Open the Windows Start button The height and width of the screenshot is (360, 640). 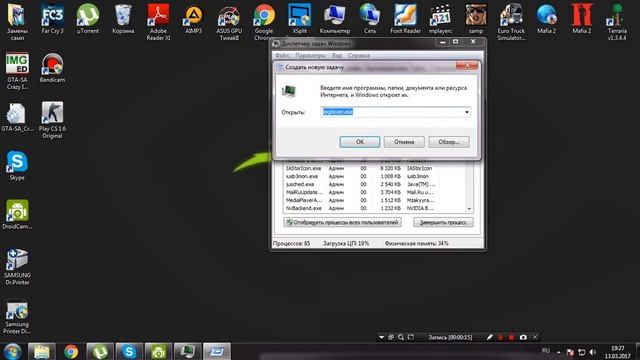(x=12, y=351)
